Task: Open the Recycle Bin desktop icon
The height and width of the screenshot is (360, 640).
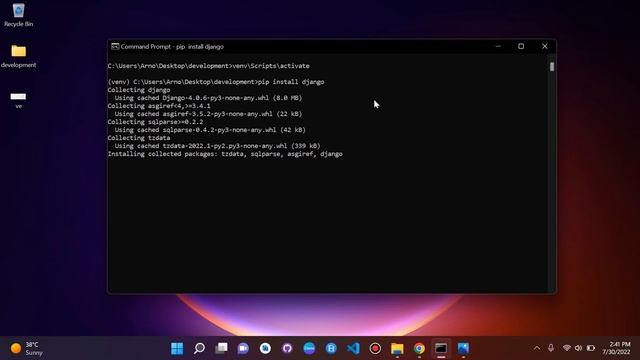Action: coord(18,15)
